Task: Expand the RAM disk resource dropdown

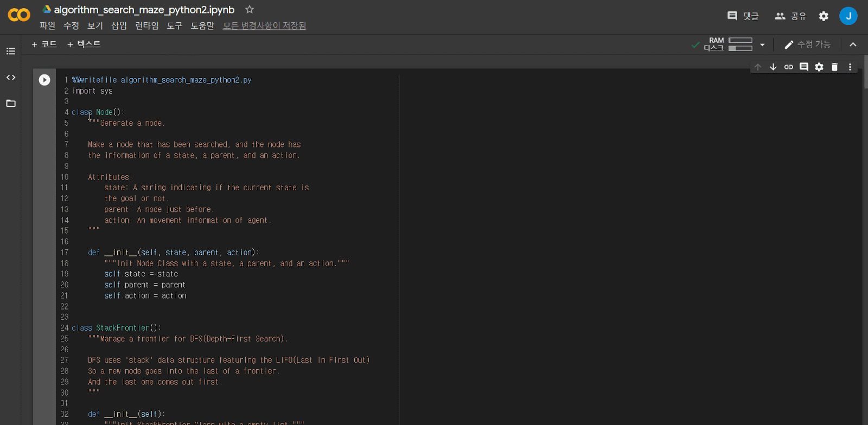Action: (x=762, y=44)
